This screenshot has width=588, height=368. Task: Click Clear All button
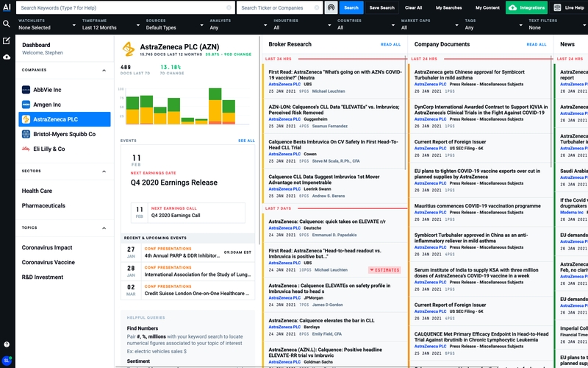413,7
